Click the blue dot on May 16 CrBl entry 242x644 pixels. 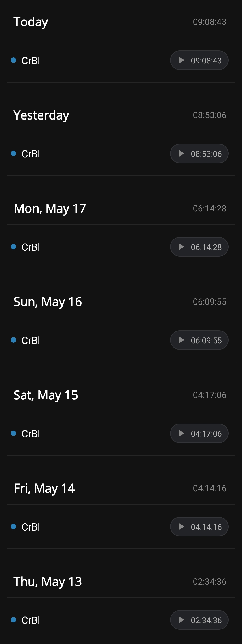click(13, 340)
